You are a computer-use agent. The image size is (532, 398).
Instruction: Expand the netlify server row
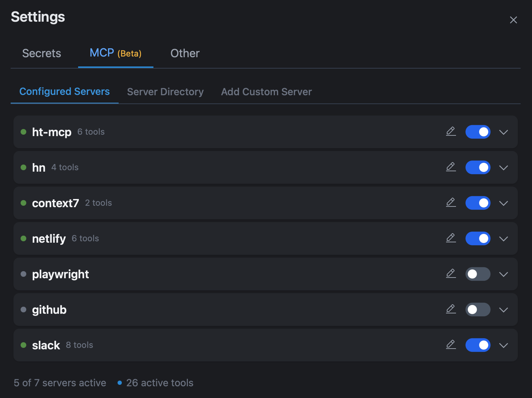[x=504, y=239]
